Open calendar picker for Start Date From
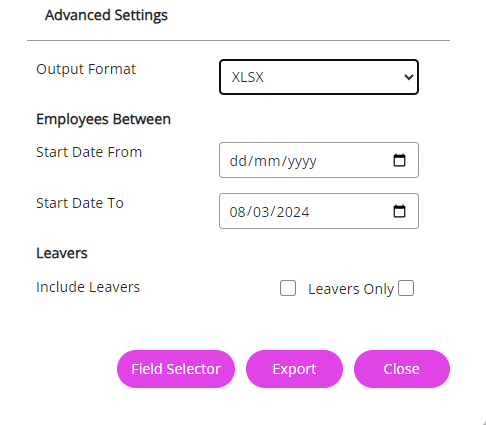 tap(399, 160)
